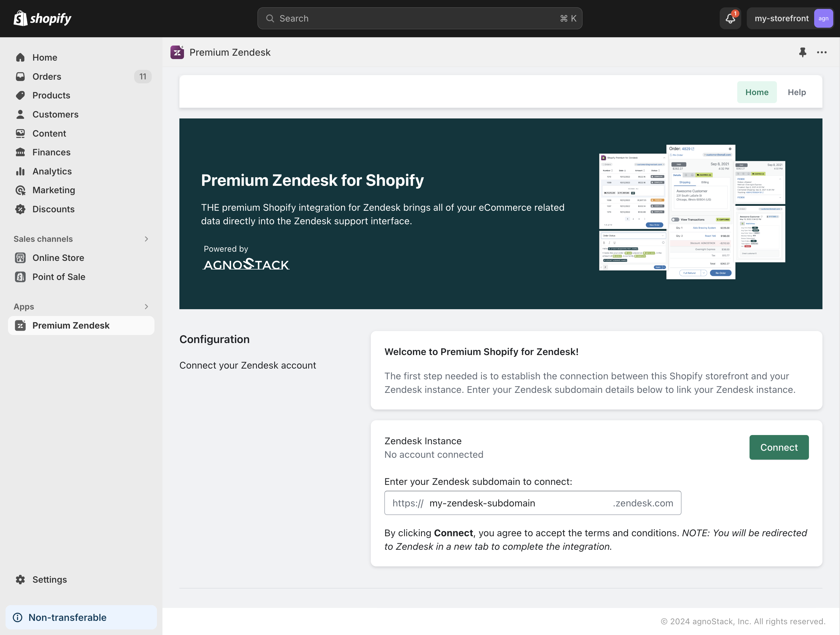Click the Non-transferable info icon
The image size is (840, 635).
pos(18,617)
